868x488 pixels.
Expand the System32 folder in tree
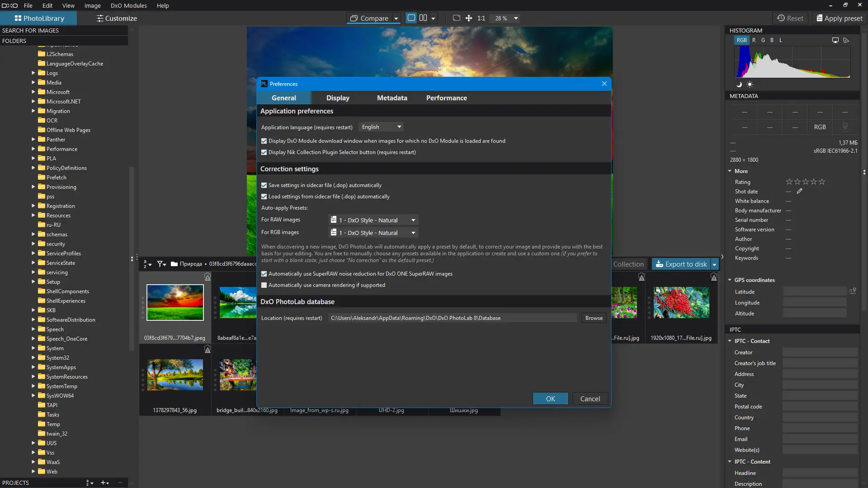(x=33, y=358)
